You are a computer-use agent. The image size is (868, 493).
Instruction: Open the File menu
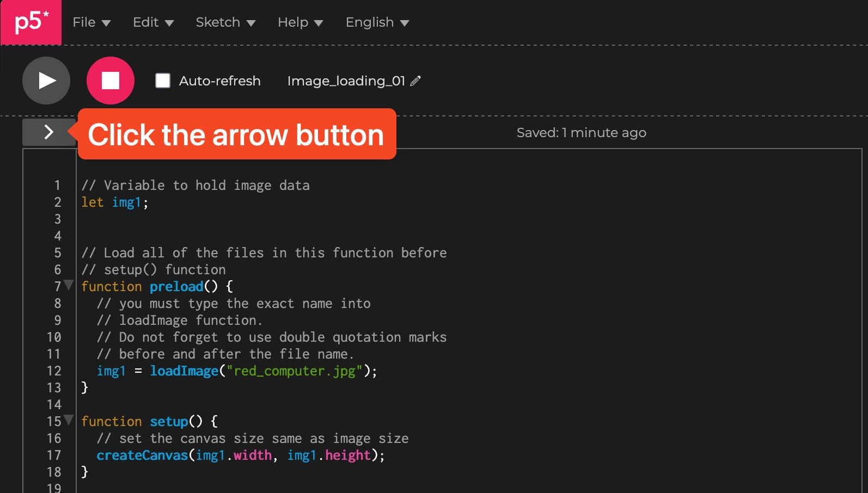click(x=91, y=22)
